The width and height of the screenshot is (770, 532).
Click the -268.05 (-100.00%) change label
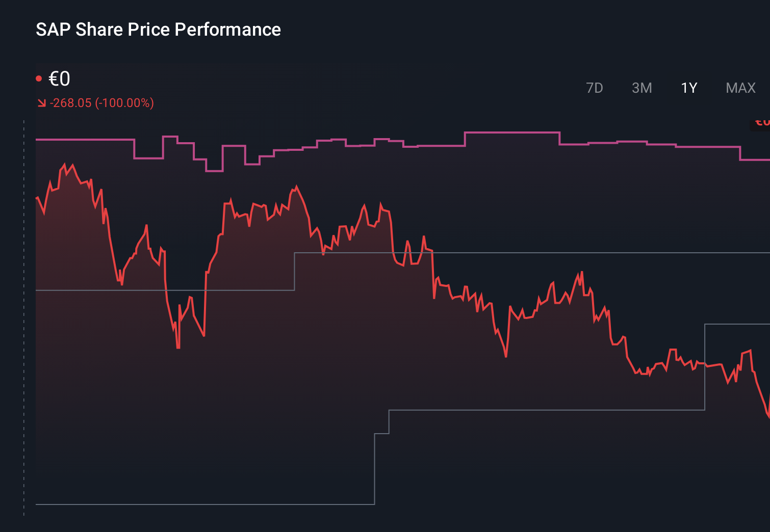[101, 102]
